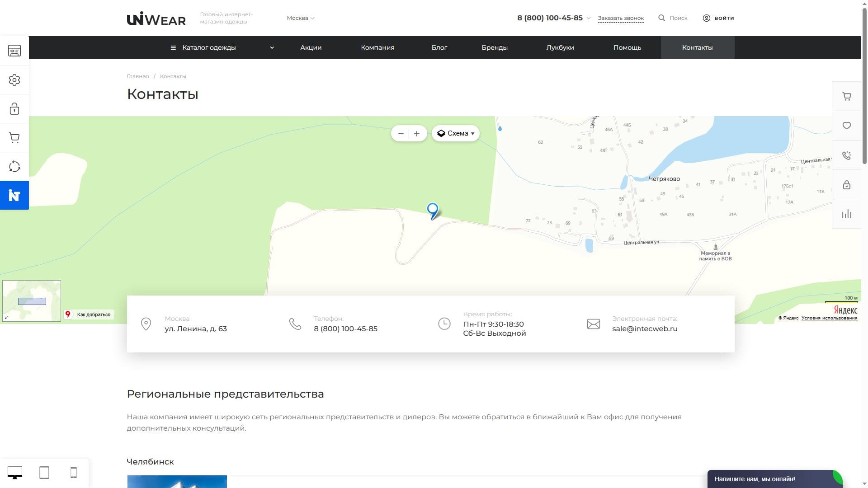Zoom in the map with plus button
The width and height of the screenshot is (868, 488).
(x=417, y=134)
